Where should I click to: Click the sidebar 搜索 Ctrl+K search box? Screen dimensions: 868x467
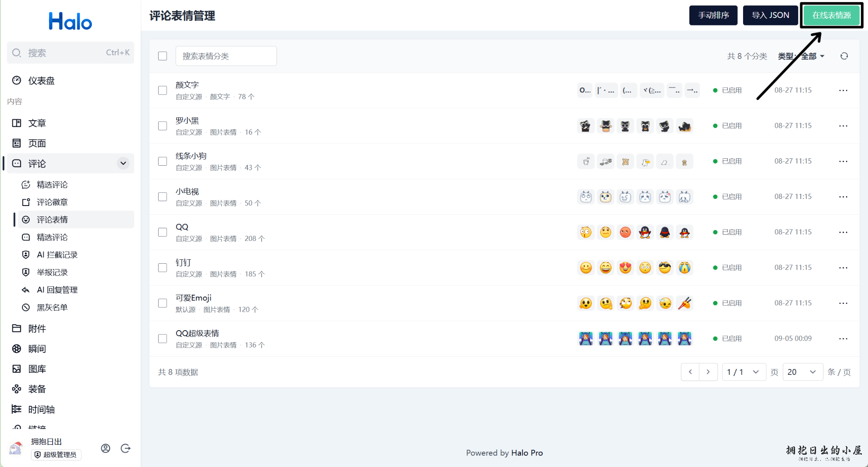tap(70, 53)
